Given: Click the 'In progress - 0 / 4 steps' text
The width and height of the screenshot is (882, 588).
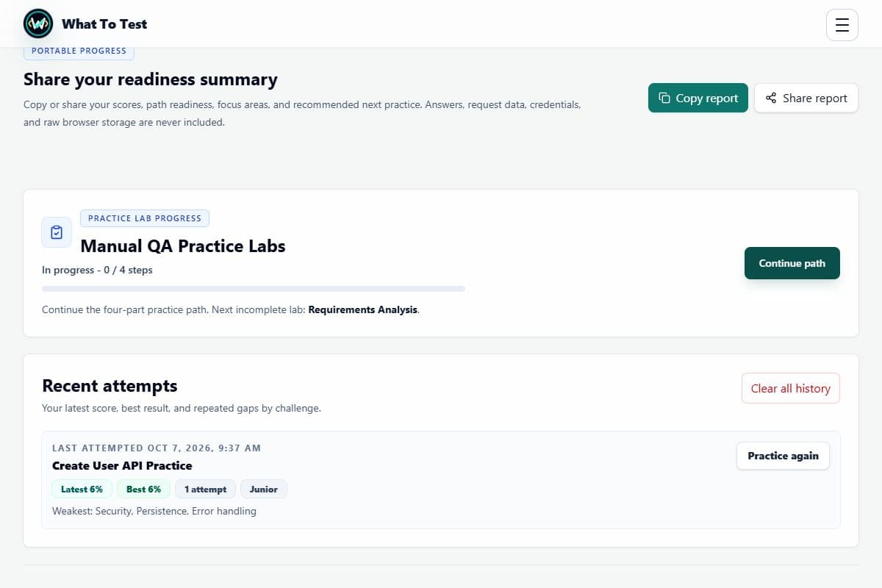Looking at the screenshot, I should click(97, 270).
